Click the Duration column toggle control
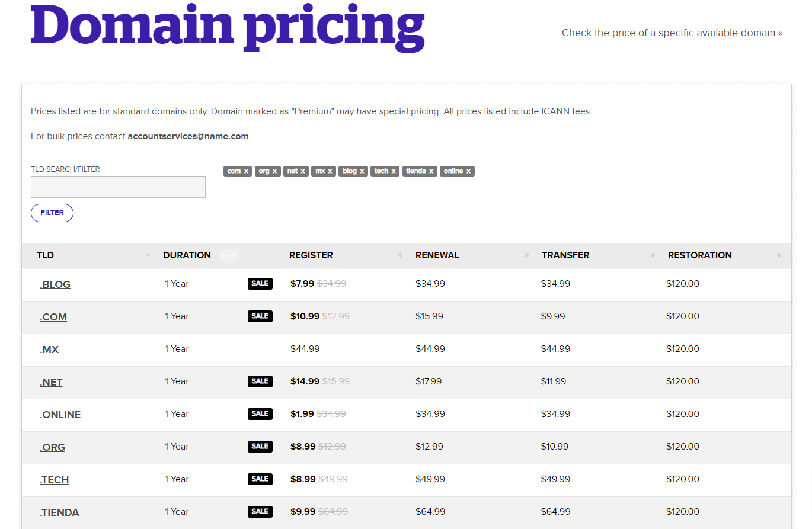The width and height of the screenshot is (812, 529). [229, 255]
